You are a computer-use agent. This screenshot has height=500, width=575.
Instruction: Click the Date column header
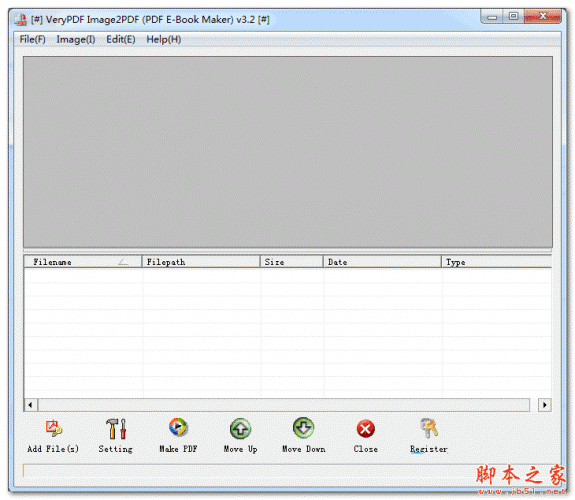point(382,262)
